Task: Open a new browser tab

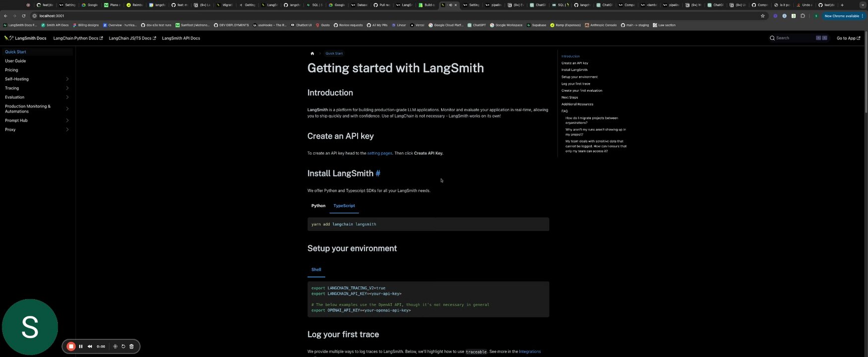Action: coord(842,5)
